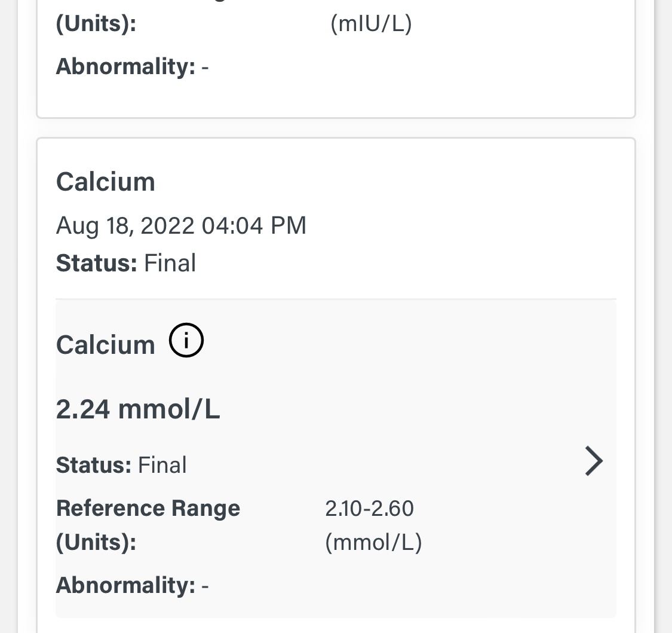This screenshot has height=633, width=672.
Task: Click the Reference Range label in Calcium result
Action: click(148, 508)
